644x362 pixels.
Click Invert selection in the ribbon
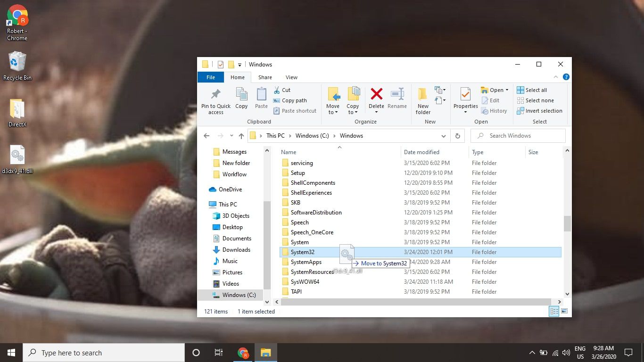coord(540,111)
